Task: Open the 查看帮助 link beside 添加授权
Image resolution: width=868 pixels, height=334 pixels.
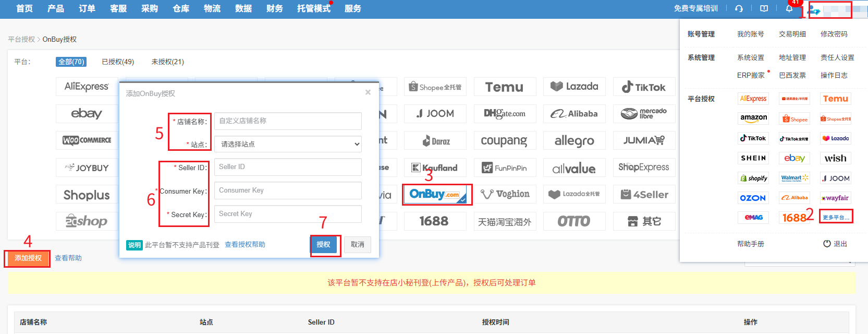Action: click(x=68, y=258)
